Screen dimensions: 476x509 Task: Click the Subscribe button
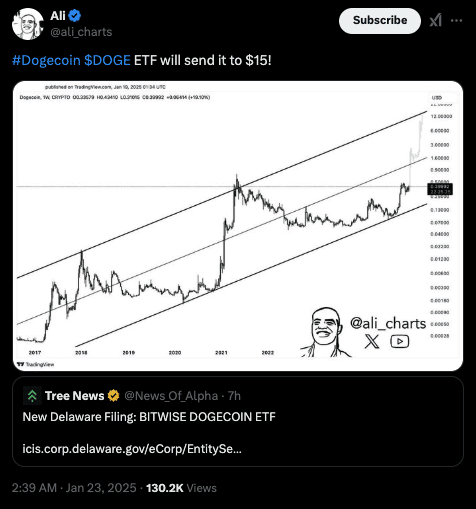click(x=380, y=21)
